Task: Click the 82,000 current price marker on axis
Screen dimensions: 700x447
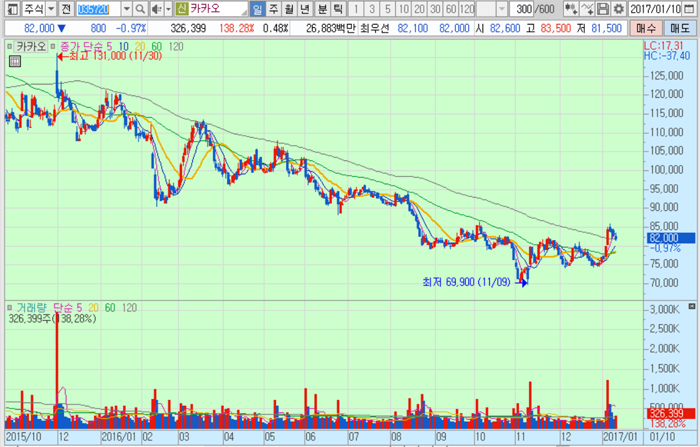Action: tap(664, 237)
